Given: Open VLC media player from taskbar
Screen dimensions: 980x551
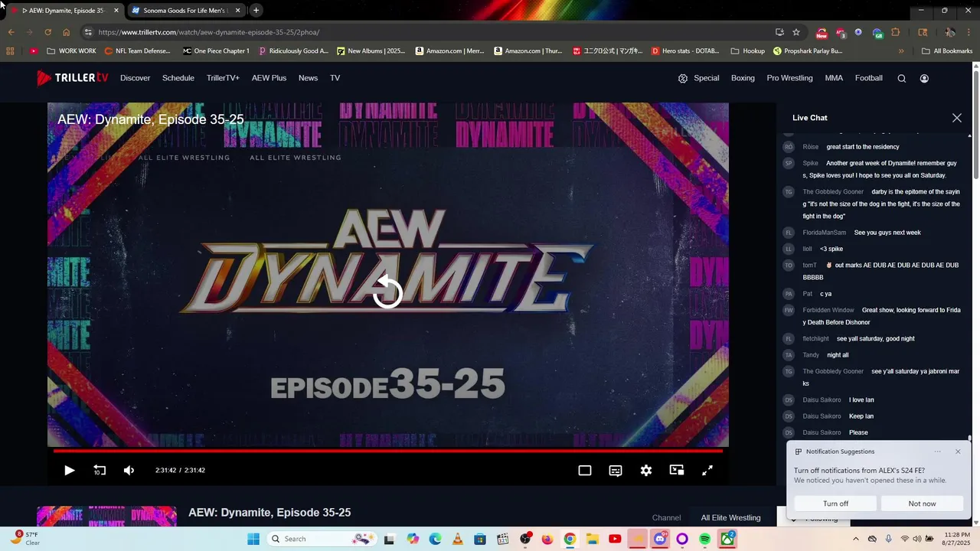Looking at the screenshot, I should [x=457, y=539].
